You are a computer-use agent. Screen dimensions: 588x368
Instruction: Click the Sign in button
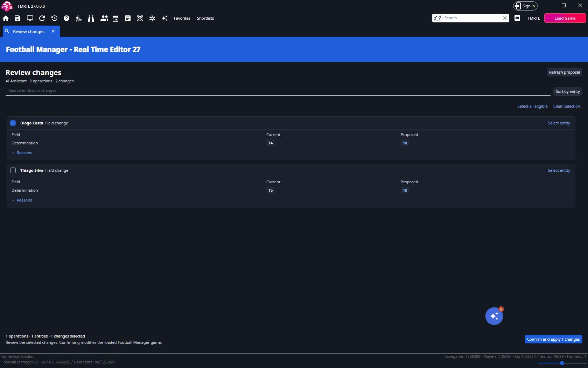pyautogui.click(x=525, y=6)
